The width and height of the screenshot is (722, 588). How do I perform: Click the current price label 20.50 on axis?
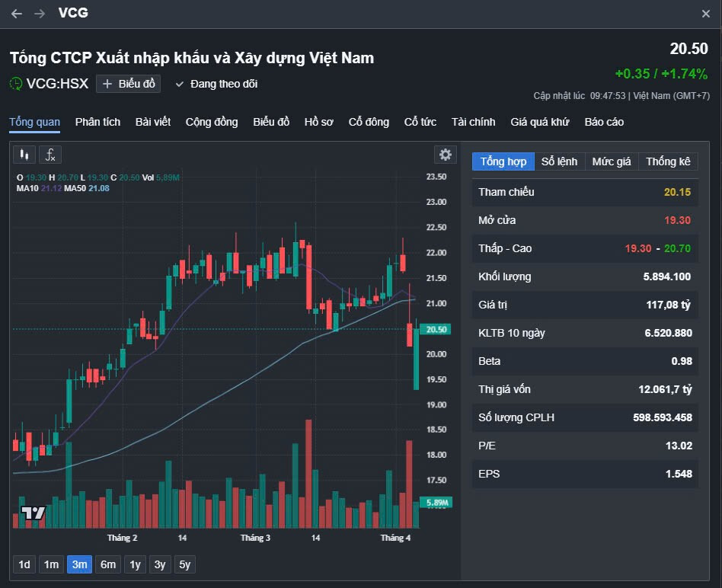437,330
